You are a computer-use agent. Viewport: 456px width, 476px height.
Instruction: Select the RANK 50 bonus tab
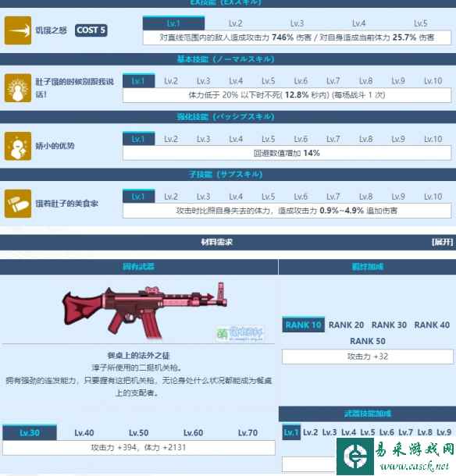click(x=368, y=341)
